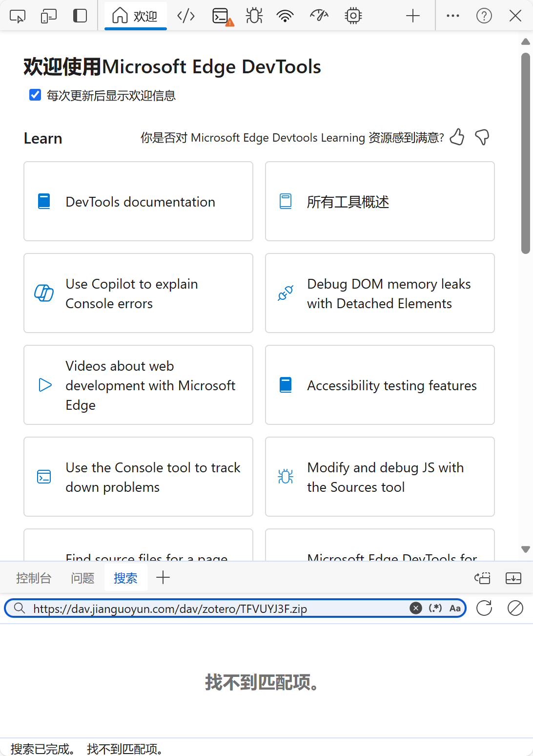Switch to the 欢迎 welcome tab
This screenshot has width=533, height=756.
(135, 16)
